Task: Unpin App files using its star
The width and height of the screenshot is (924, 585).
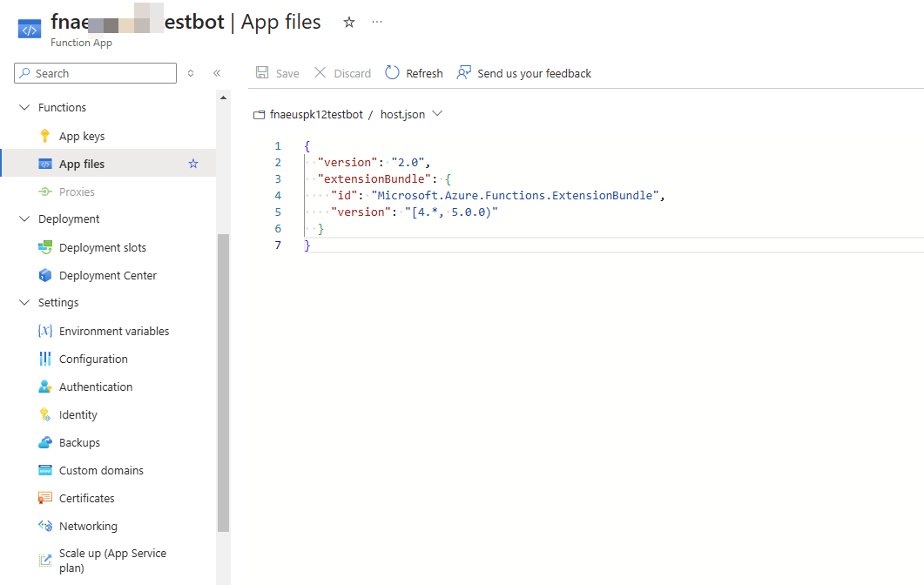Action: click(193, 164)
